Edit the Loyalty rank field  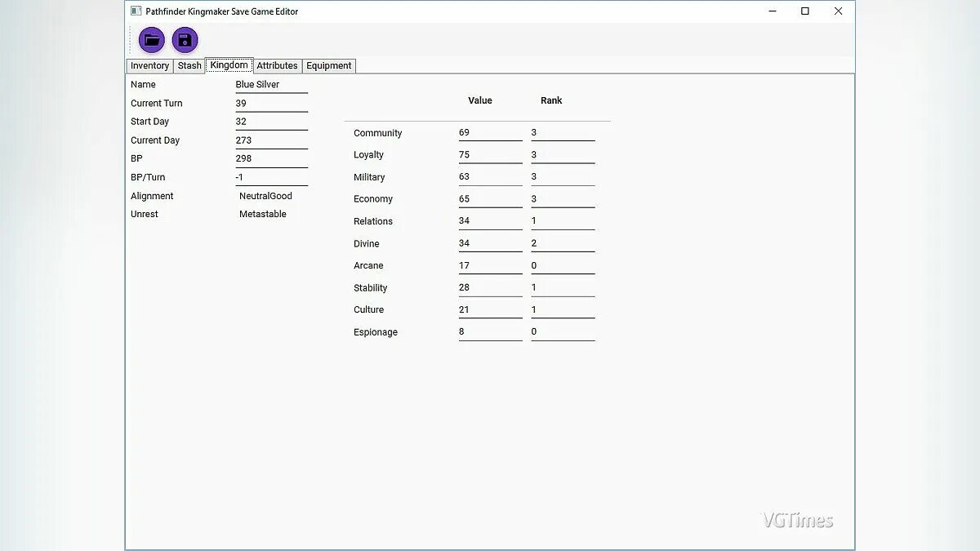pyautogui.click(x=563, y=155)
